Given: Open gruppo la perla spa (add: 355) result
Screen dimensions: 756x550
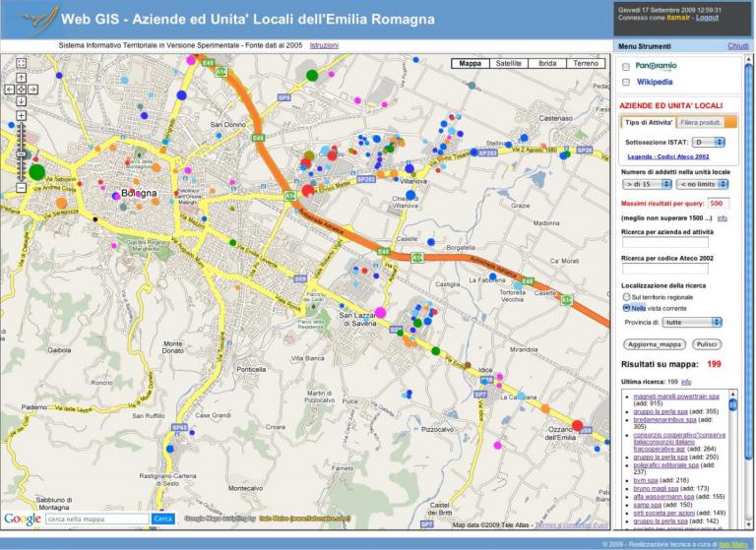Looking at the screenshot, I should [x=661, y=411].
